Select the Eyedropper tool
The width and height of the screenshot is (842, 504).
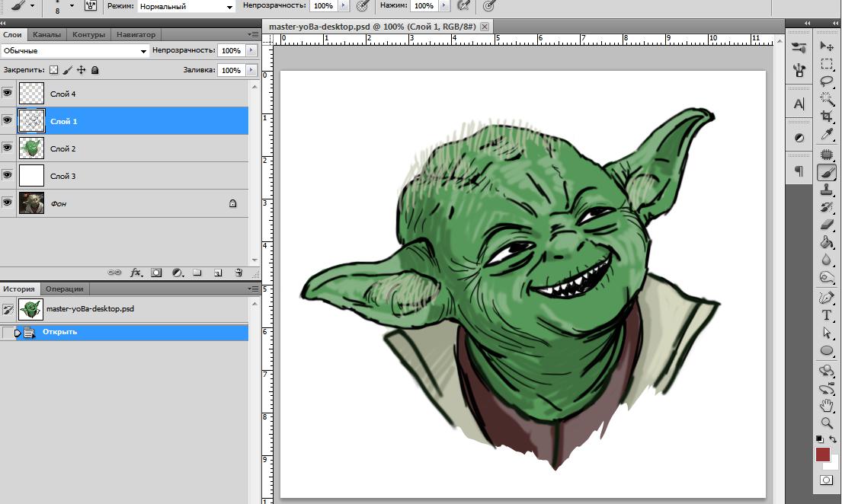coord(827,135)
